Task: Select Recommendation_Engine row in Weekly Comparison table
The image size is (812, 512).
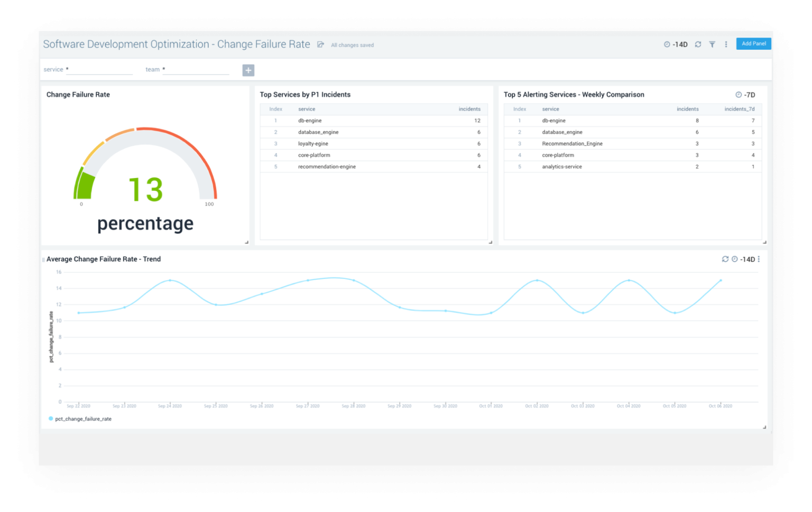Action: tap(632, 144)
